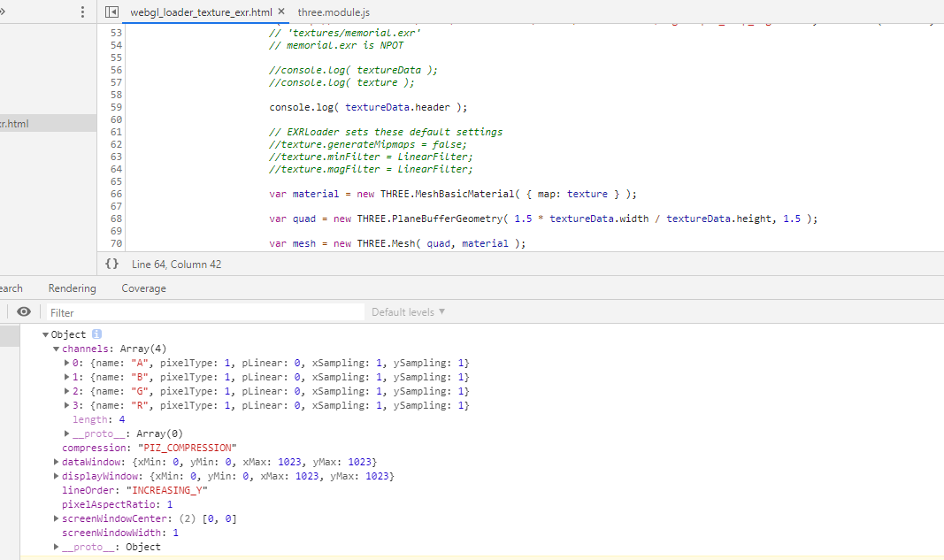
Task: Close the webgl_loader_texture_exr.html tab
Action: click(281, 12)
